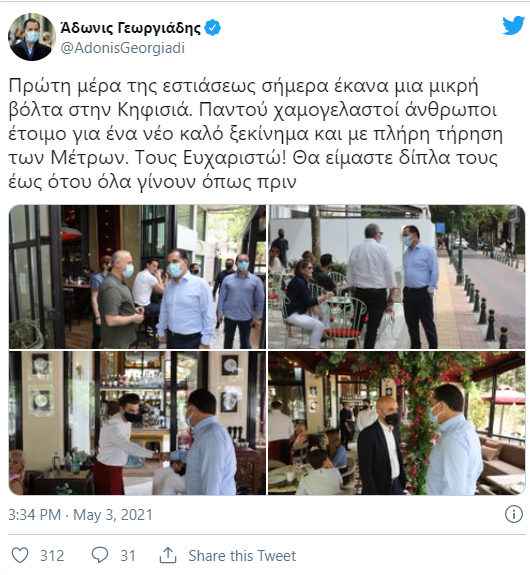Click the Share this Tweet link
The height and width of the screenshot is (575, 530).
coord(242,556)
